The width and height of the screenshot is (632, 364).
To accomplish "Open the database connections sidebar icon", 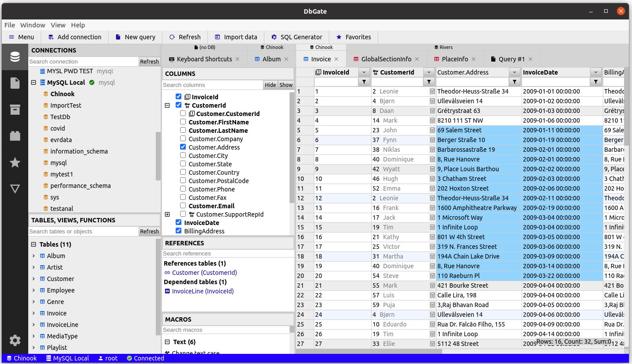I will 15,57.
